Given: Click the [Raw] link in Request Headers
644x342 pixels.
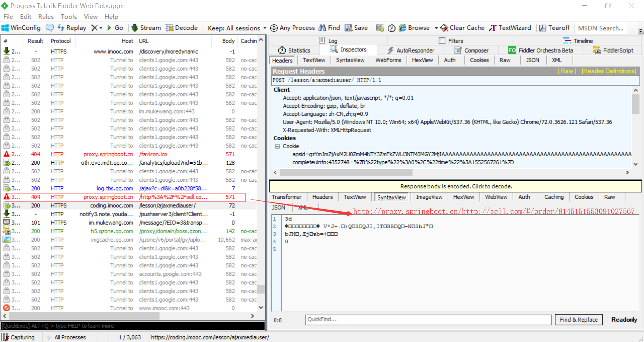Looking at the screenshot, I should point(567,71).
